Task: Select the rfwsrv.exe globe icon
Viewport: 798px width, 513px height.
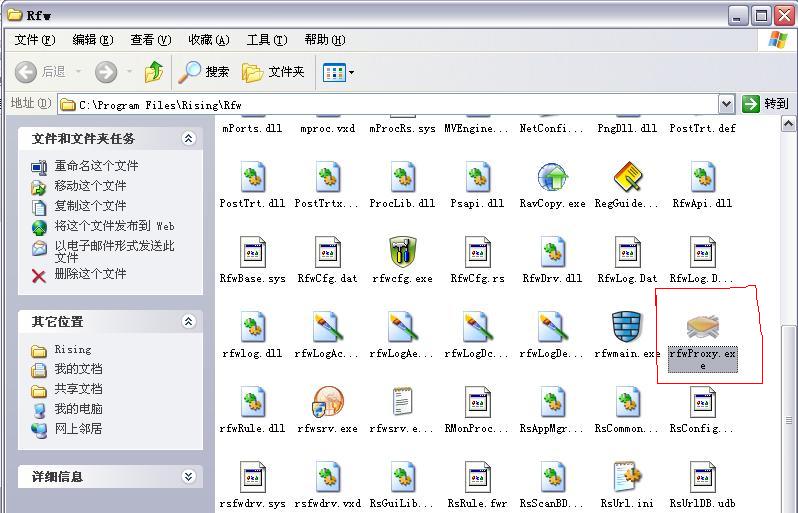Action: tap(328, 402)
